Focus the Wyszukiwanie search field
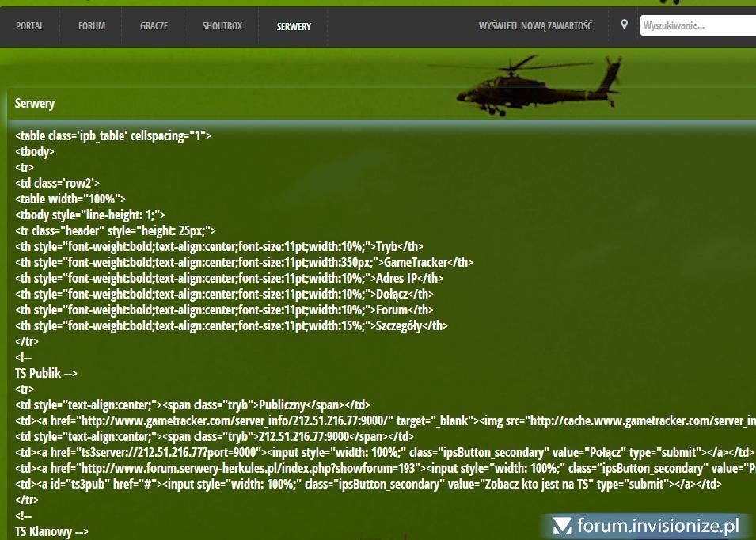The image size is (756, 540). [697, 25]
